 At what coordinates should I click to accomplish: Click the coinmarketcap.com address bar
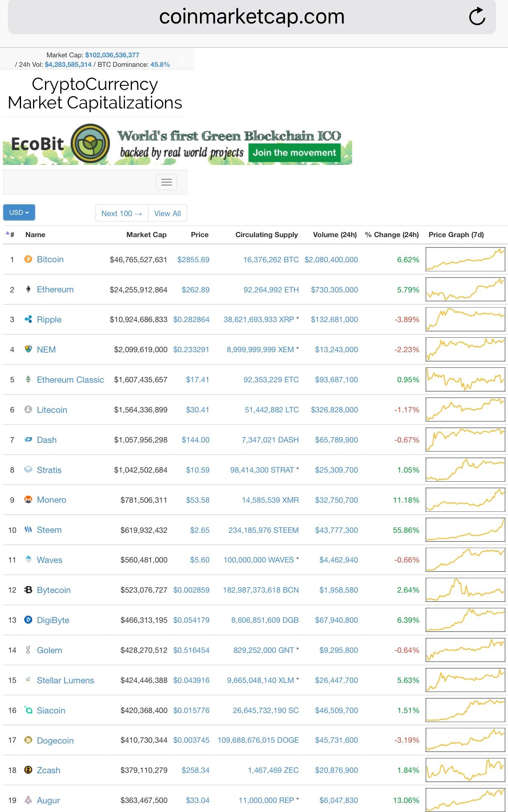[252, 17]
